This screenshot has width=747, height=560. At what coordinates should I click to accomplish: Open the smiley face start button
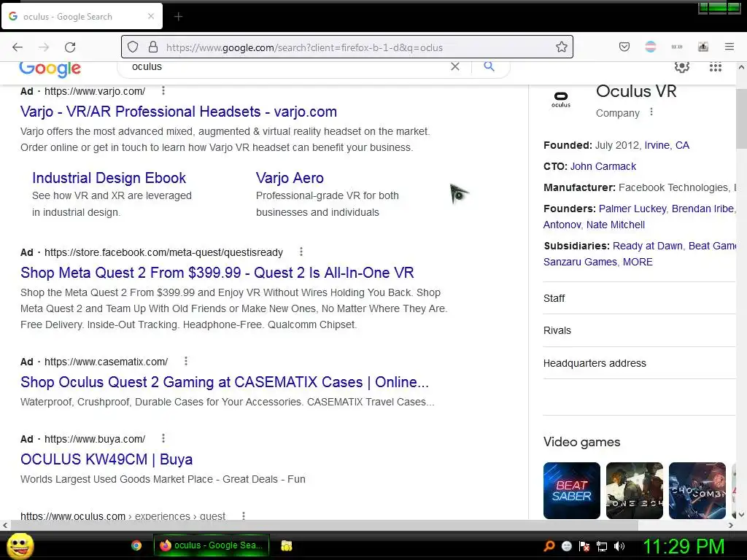pos(20,545)
